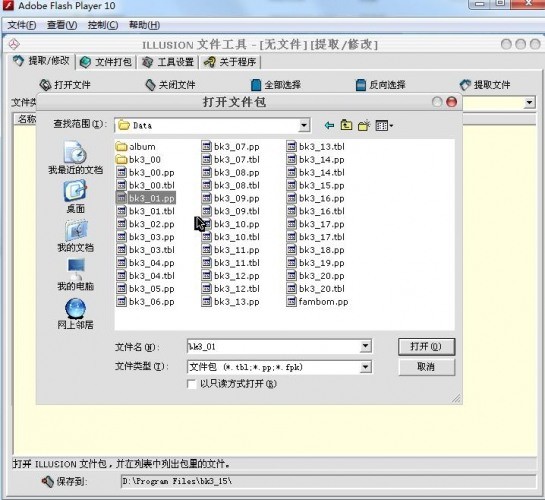Select the 桌面 desktop shortcut
Image resolution: width=545 pixels, height=500 pixels.
(75, 197)
